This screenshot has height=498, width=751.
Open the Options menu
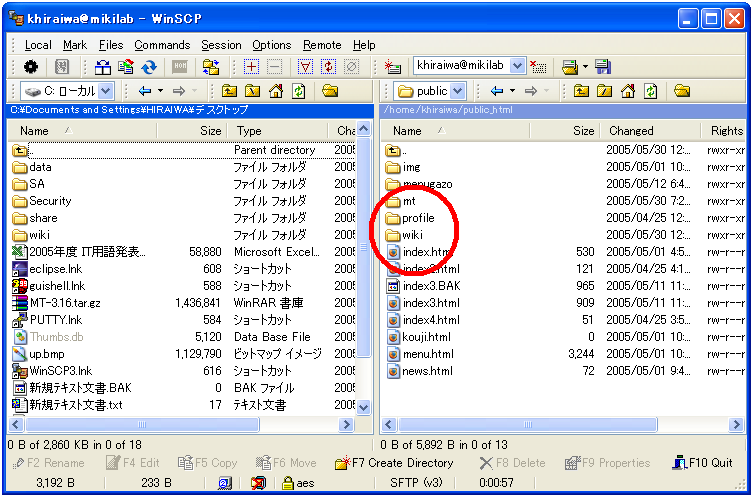pyautogui.click(x=272, y=45)
